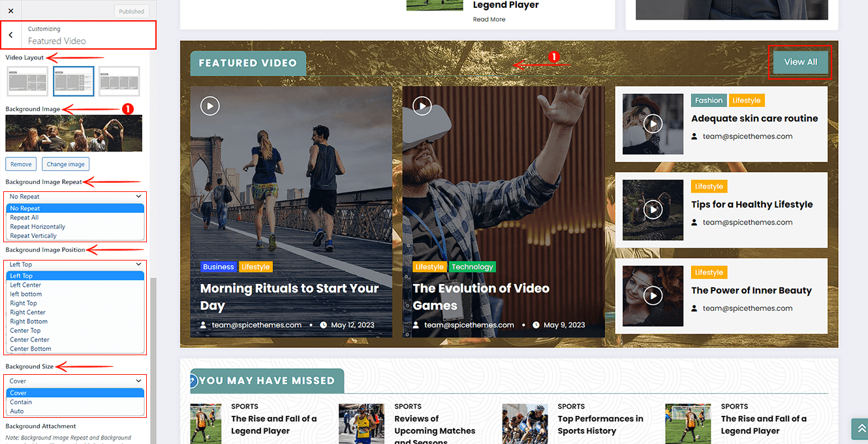Click the View All button in Featured Video
This screenshot has width=868, height=444.
click(800, 62)
